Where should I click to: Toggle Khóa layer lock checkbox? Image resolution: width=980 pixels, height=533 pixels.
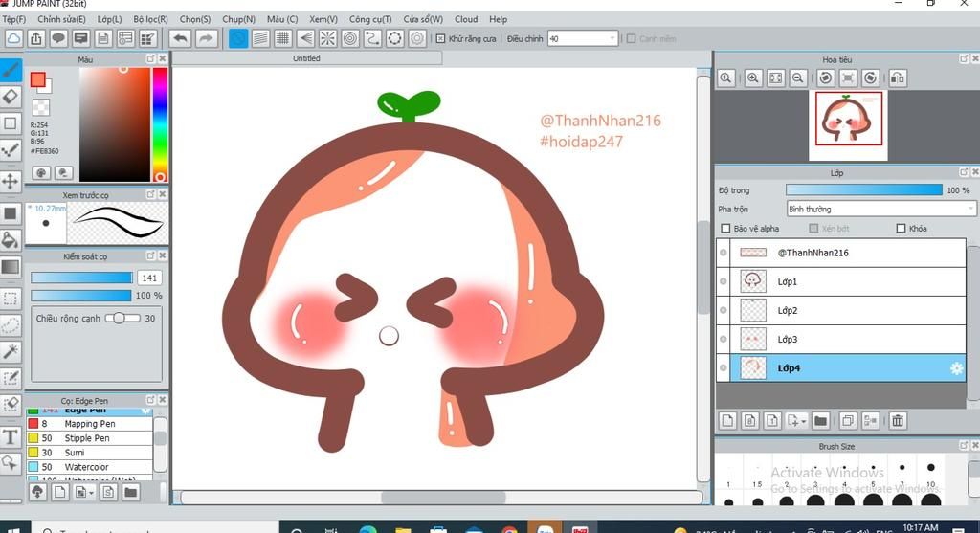(x=901, y=229)
